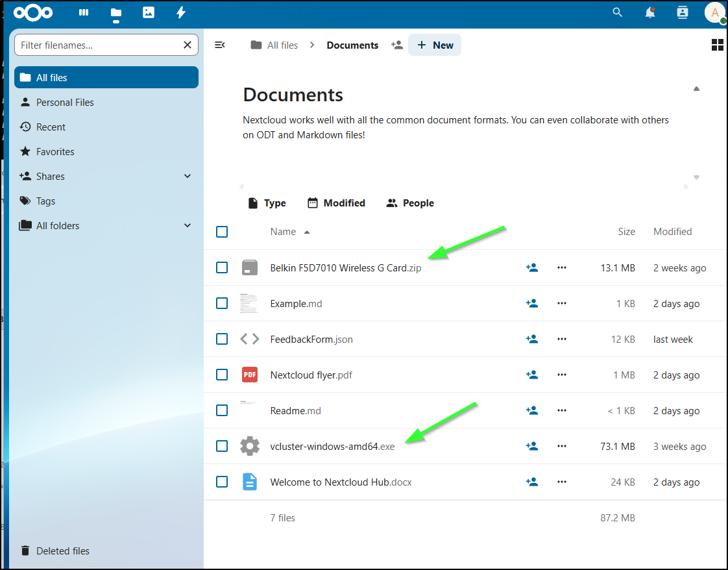
Task: Open the Files app icon in top bar
Action: tap(116, 13)
